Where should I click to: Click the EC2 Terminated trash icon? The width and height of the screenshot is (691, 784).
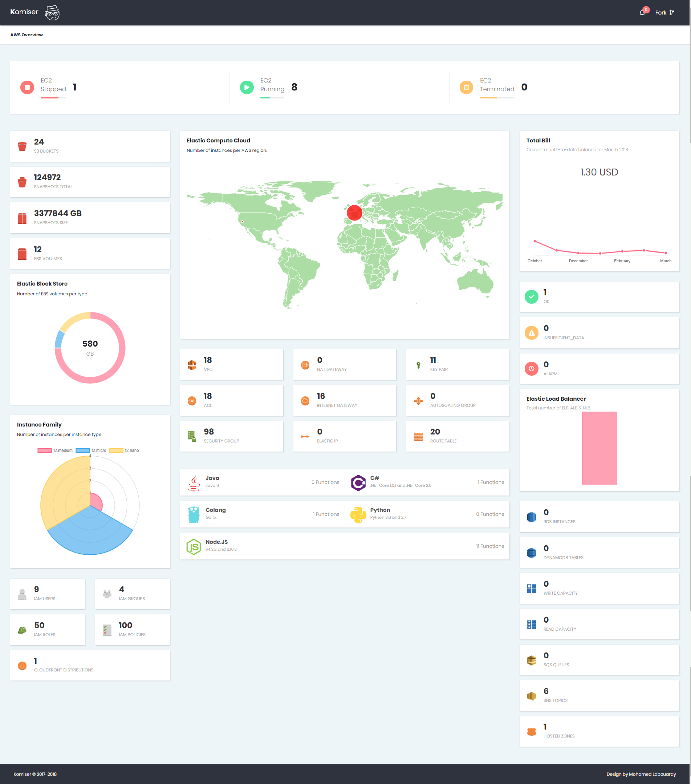pyautogui.click(x=466, y=88)
